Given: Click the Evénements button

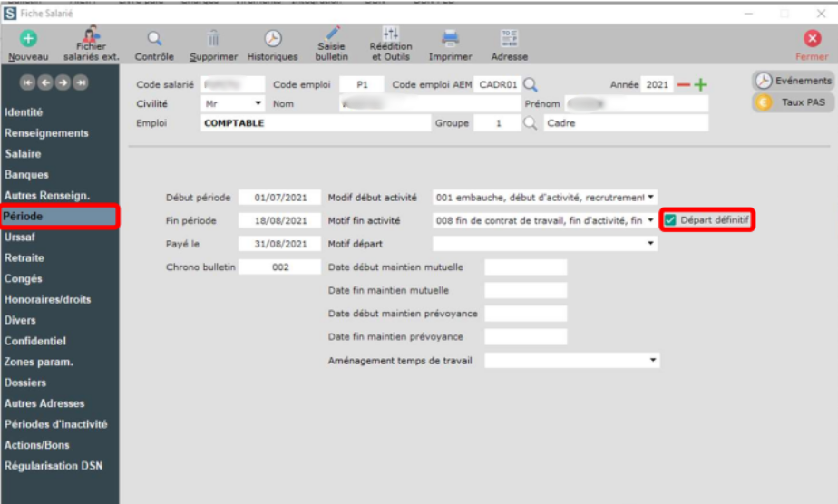Looking at the screenshot, I should (x=792, y=81).
